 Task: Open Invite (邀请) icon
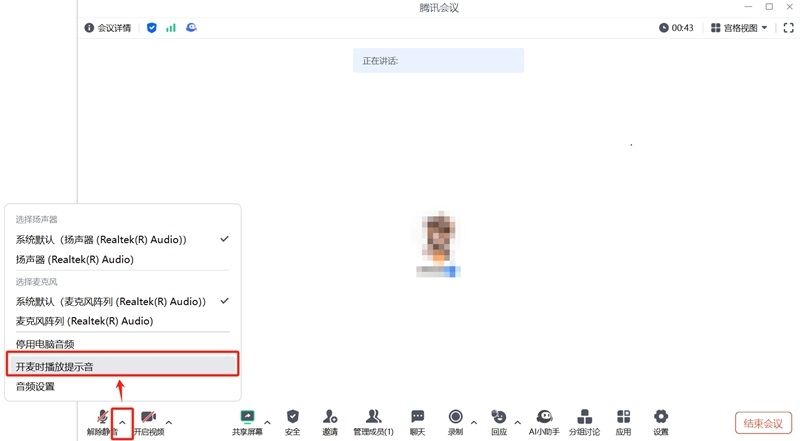click(330, 422)
